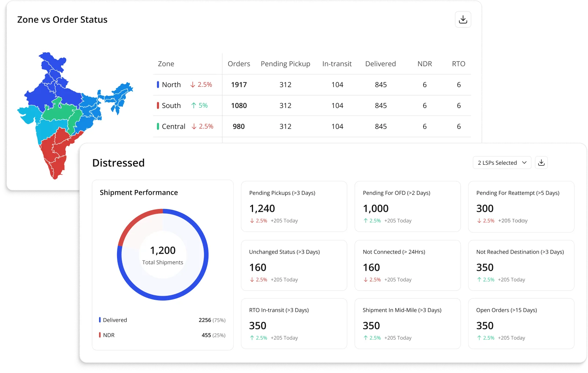The width and height of the screenshot is (588, 373).
Task: Open the Unchanged Status (>3 Days) card
Action: [x=294, y=265]
